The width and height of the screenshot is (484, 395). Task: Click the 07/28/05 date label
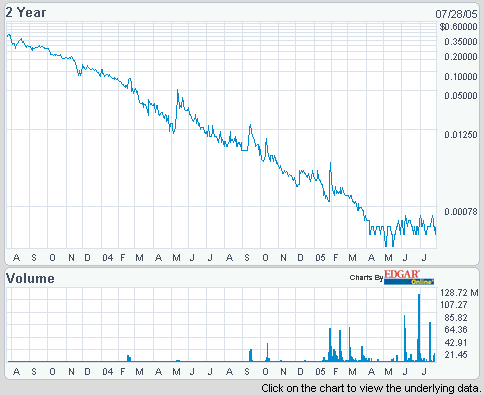tap(456, 14)
